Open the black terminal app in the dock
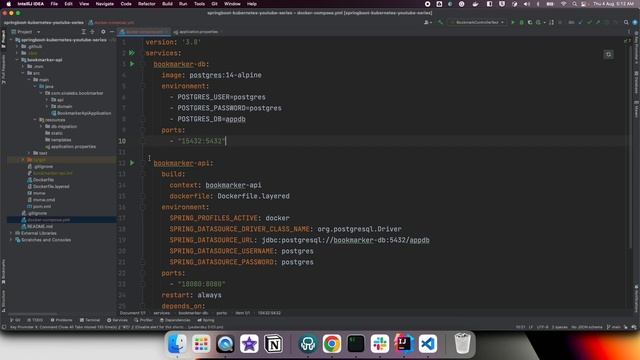Screen dimensions: 640x360 [356, 344]
